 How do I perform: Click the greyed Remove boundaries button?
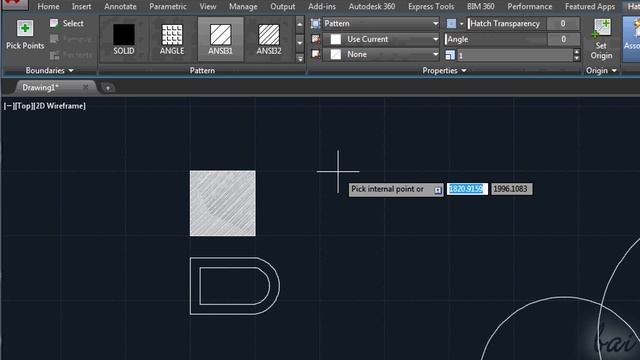pos(70,39)
